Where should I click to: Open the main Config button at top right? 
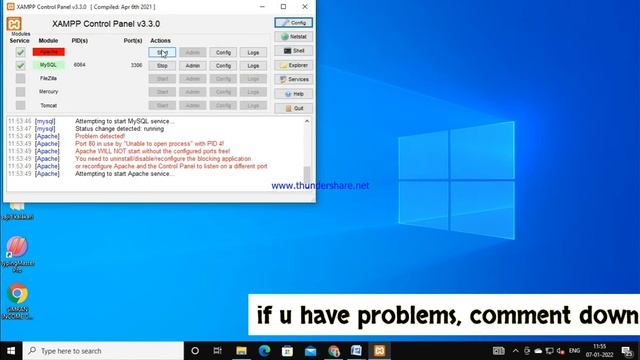pyautogui.click(x=293, y=22)
